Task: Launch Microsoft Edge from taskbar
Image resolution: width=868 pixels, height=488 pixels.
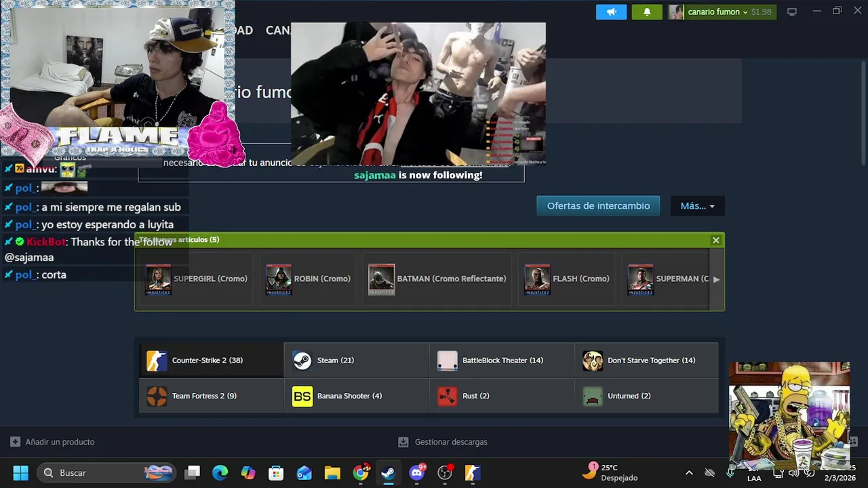Action: (220, 472)
